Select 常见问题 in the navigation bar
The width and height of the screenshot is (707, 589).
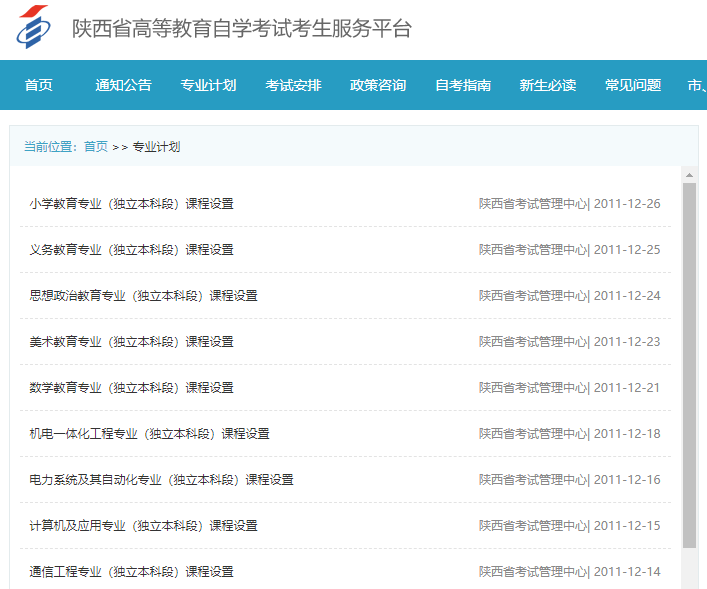pos(633,85)
